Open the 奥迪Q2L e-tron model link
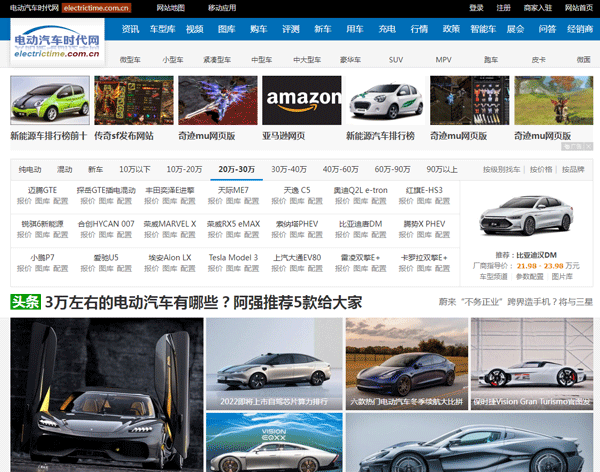This screenshot has height=472, width=600. (x=360, y=190)
